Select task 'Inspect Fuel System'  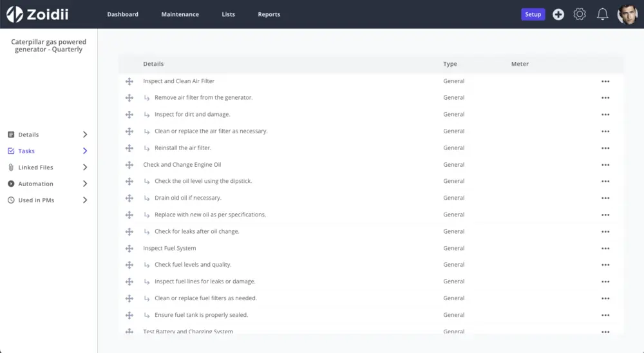coord(169,248)
